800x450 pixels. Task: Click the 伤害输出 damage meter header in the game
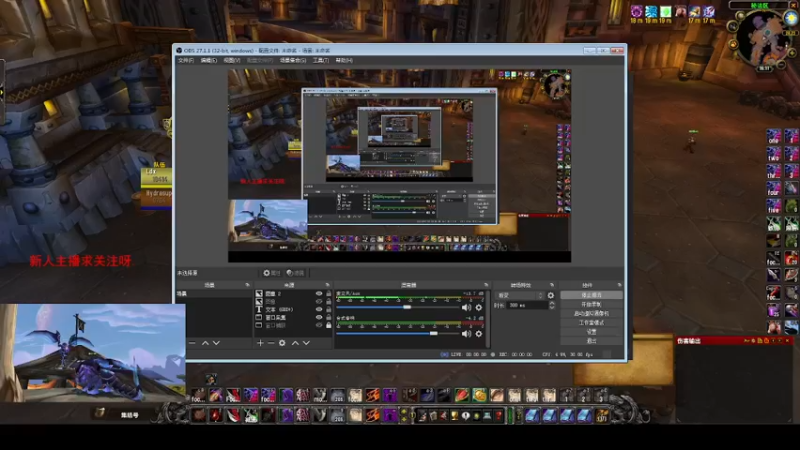(735, 341)
